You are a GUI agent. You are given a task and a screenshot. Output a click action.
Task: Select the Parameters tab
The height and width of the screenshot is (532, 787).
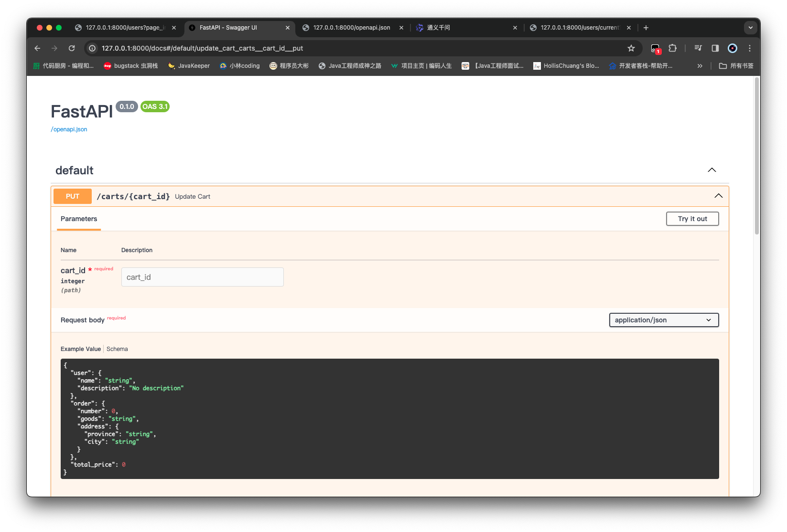(79, 219)
